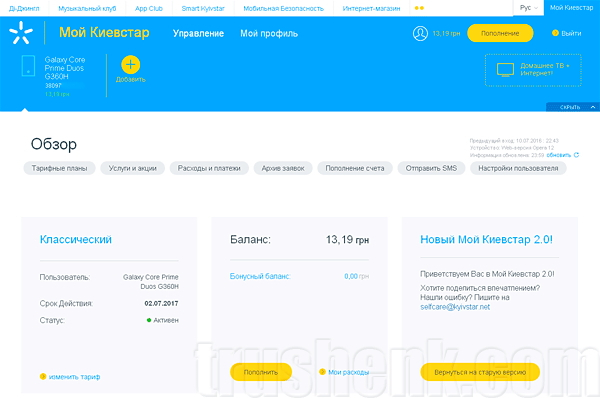Click the bullet icon beside изменить тариф

pos(43,377)
